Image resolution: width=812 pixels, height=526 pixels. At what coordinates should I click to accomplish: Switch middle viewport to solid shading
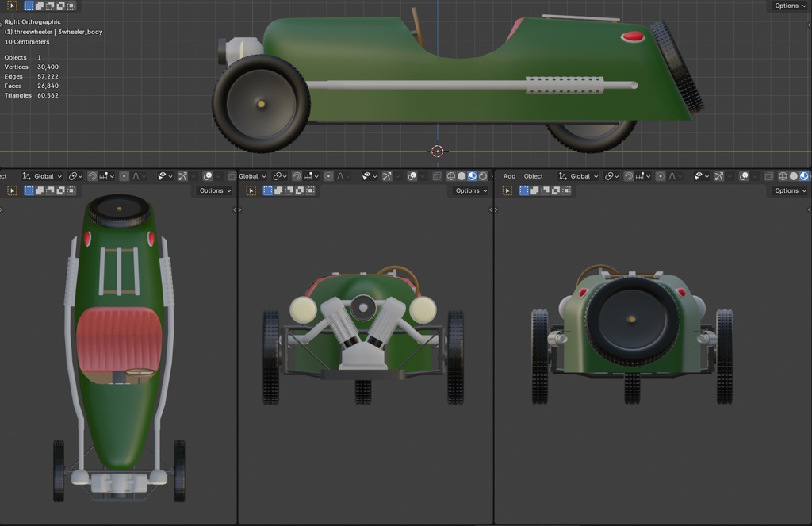[462, 176]
